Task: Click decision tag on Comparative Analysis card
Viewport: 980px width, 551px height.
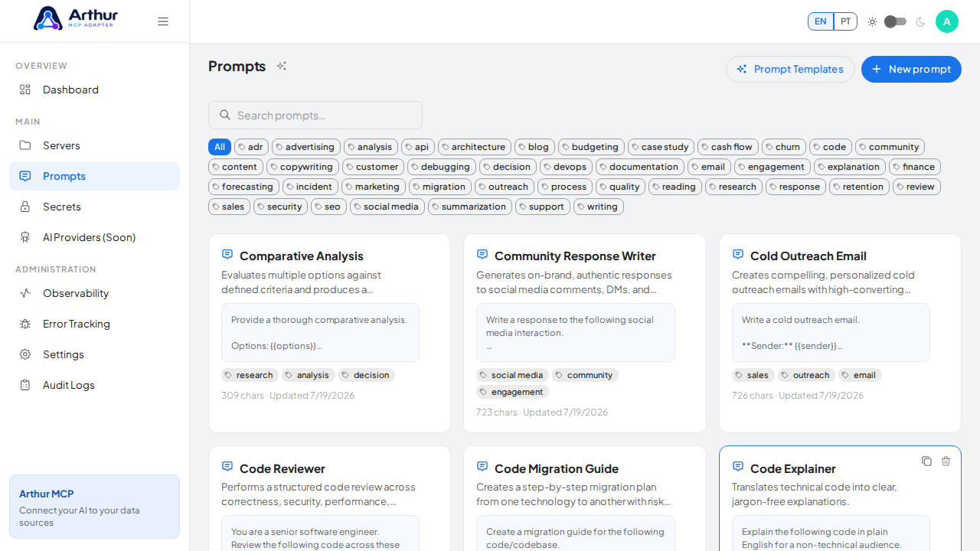Action: (367, 375)
